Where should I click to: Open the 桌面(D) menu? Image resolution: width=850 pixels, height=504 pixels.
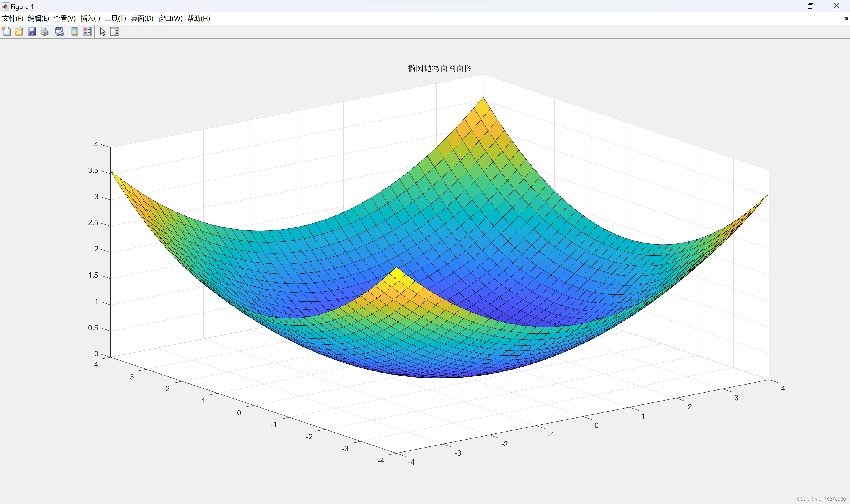coord(142,18)
